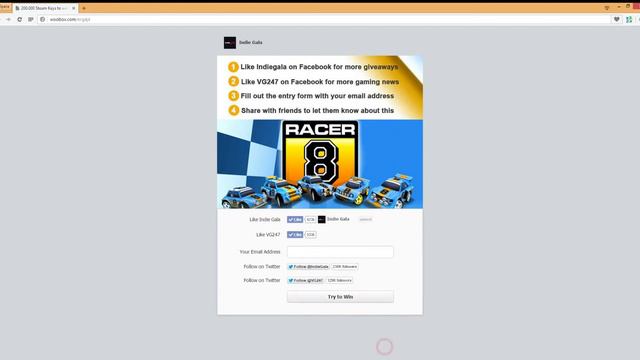
Task: Open the Speed Dial start page icon
Action: 31,19
